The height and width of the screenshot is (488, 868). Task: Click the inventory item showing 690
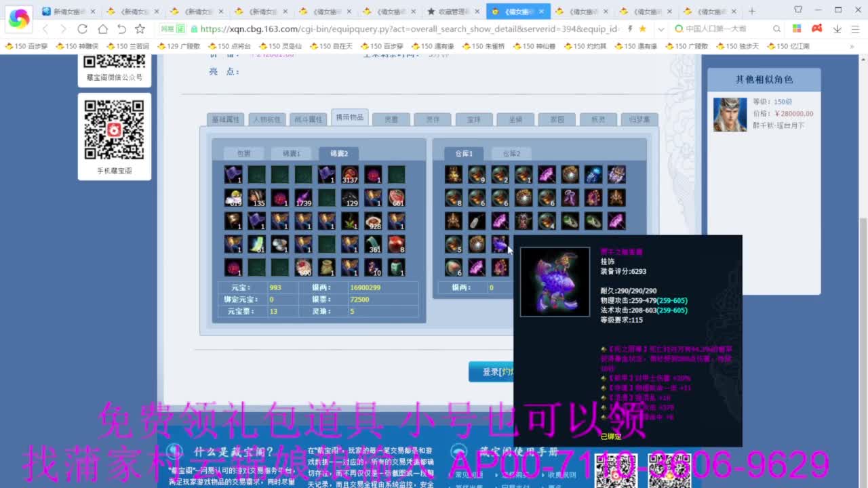pos(303,267)
